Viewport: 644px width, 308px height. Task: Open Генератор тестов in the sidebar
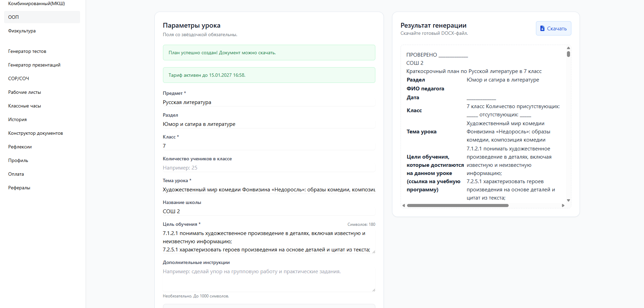[27, 51]
